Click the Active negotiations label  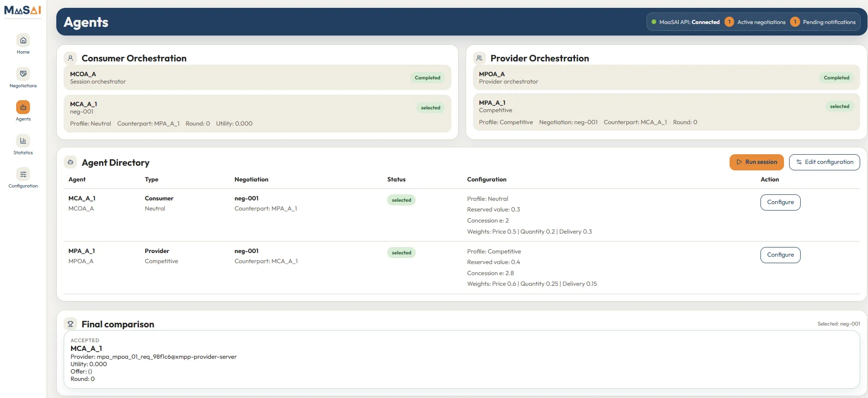pyautogui.click(x=761, y=22)
